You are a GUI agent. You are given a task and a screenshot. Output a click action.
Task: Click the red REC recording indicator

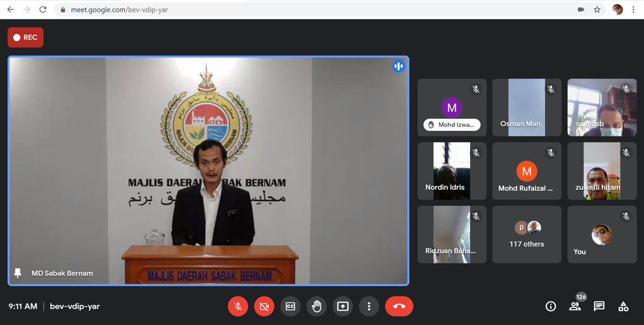[25, 38]
